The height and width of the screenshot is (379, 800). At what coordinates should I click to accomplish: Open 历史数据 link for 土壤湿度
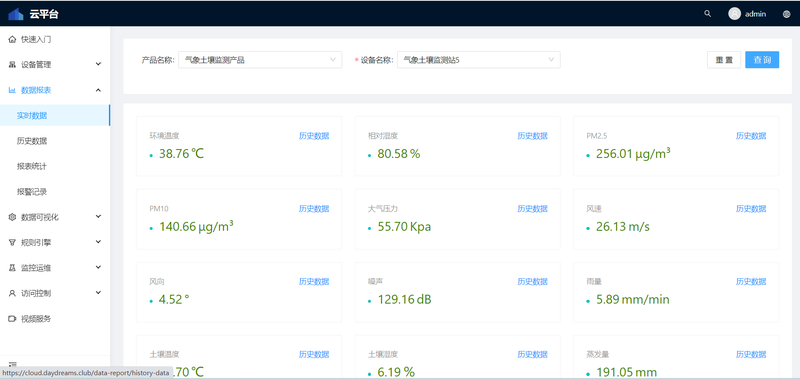[x=533, y=355]
